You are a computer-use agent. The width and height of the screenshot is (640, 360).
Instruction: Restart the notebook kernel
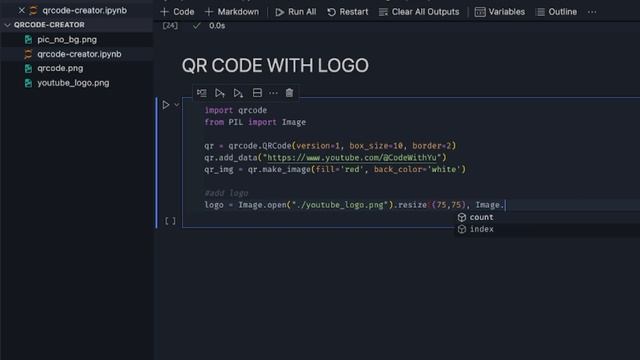(x=347, y=12)
